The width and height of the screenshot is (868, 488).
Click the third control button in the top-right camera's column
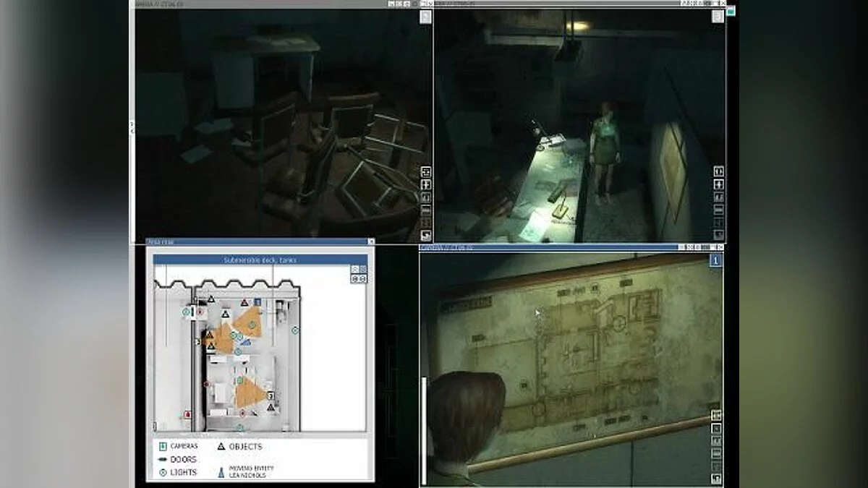(x=719, y=197)
